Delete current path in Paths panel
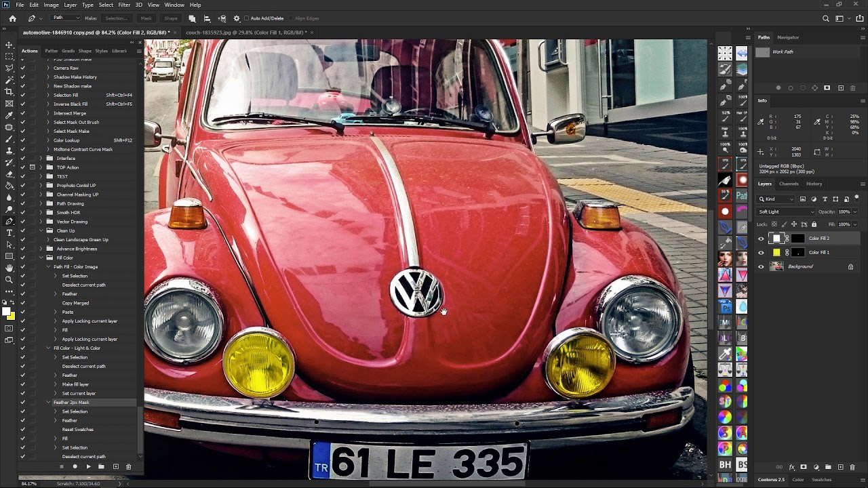The height and width of the screenshot is (488, 868). (854, 88)
